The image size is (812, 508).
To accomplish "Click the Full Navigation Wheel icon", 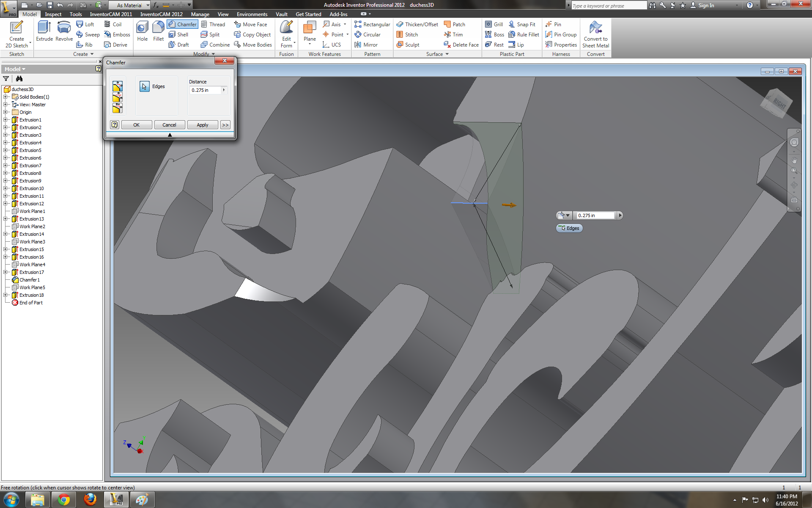I will (x=794, y=143).
